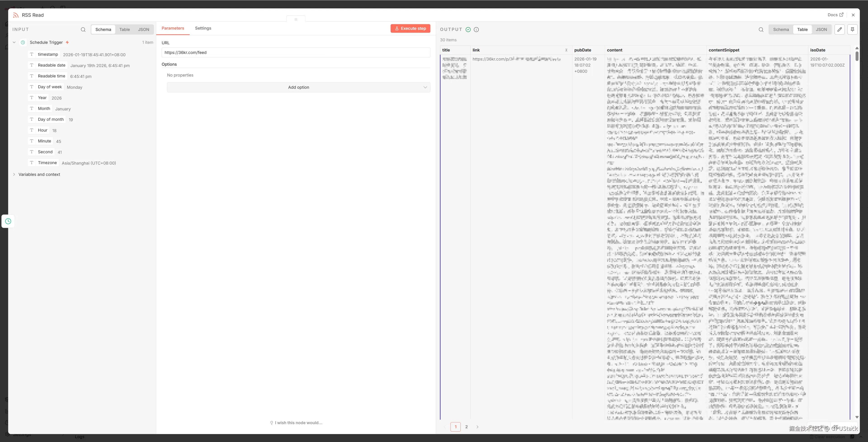Open the Add option dropdown
This screenshot has width=868, height=442.
click(x=298, y=87)
